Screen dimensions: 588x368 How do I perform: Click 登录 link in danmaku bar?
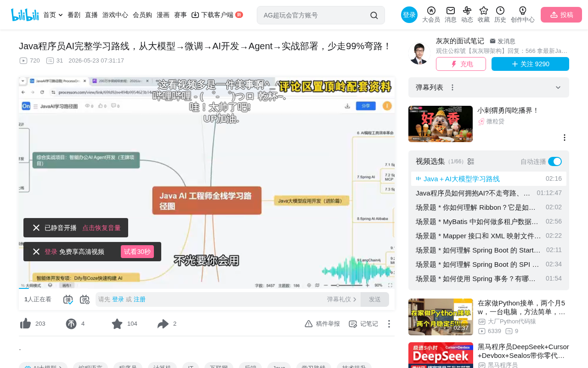click(118, 299)
